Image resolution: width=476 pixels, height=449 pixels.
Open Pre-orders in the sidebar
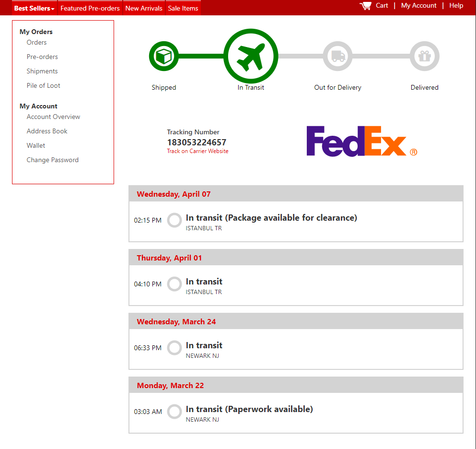coord(42,57)
